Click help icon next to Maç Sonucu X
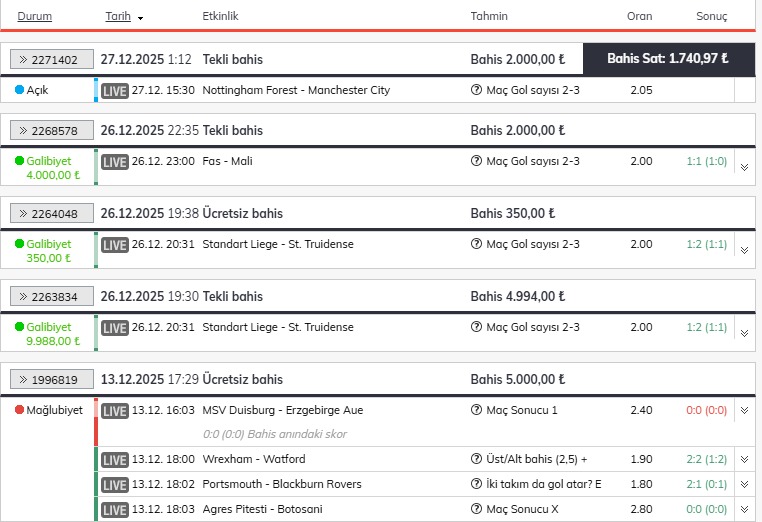Image resolution: width=762 pixels, height=522 pixels. point(476,509)
